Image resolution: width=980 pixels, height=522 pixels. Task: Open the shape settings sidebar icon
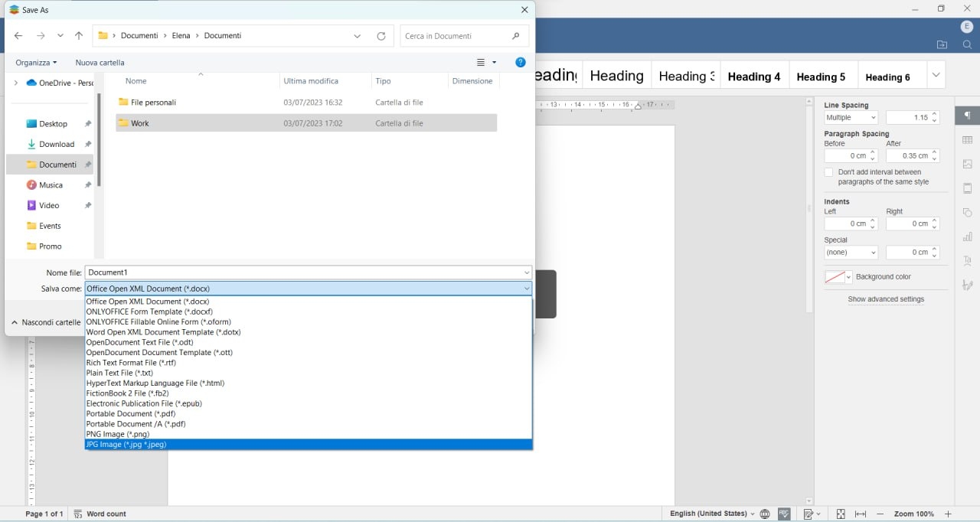(967, 213)
